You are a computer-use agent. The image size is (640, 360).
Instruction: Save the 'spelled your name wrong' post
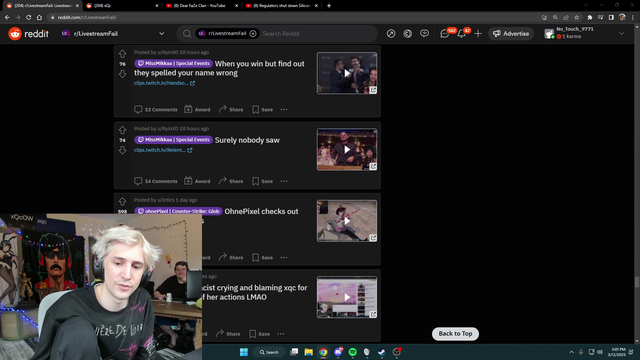coord(262,109)
